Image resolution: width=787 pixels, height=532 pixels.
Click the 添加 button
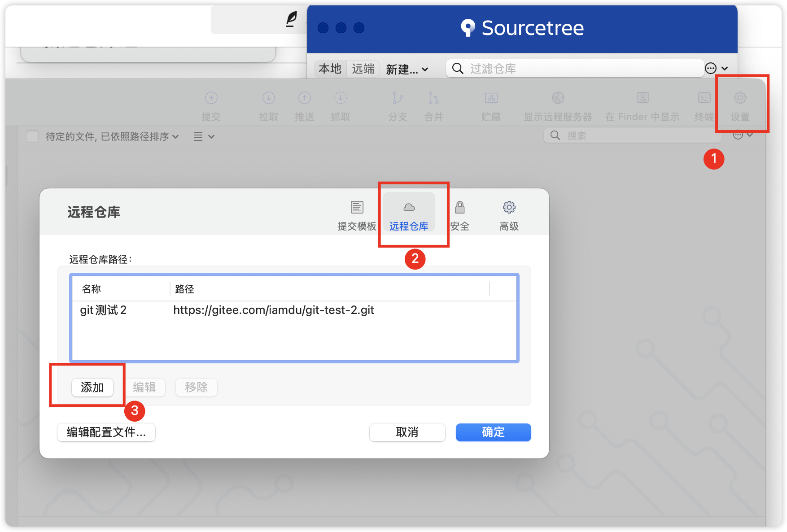point(92,387)
